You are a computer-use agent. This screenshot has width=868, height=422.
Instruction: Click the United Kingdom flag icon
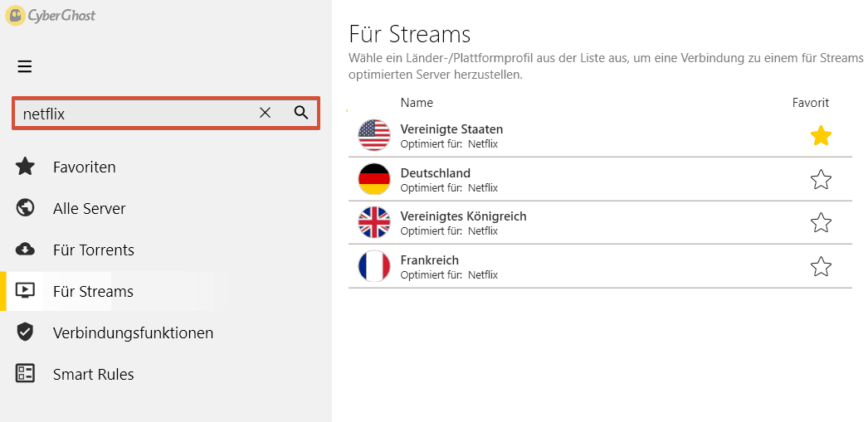tap(374, 222)
